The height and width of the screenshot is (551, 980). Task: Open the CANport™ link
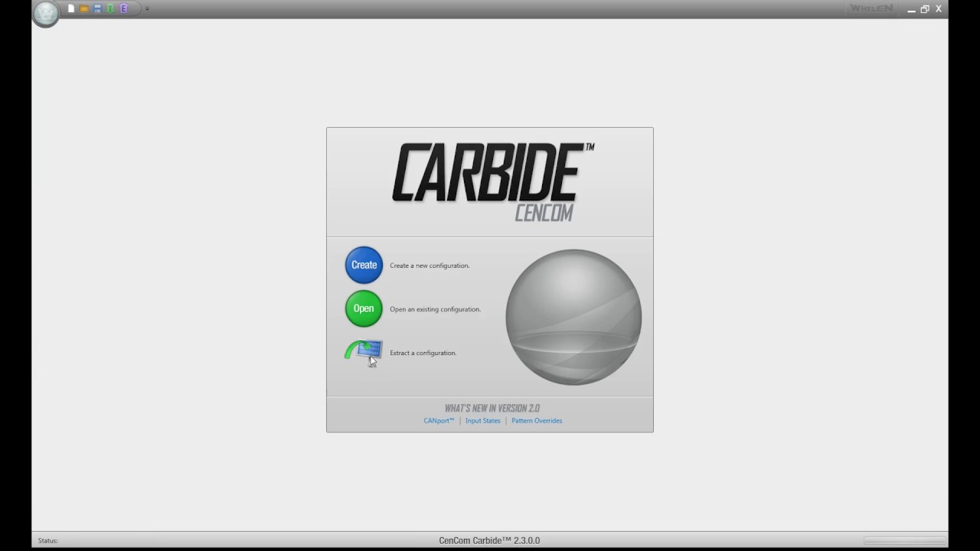(x=439, y=421)
